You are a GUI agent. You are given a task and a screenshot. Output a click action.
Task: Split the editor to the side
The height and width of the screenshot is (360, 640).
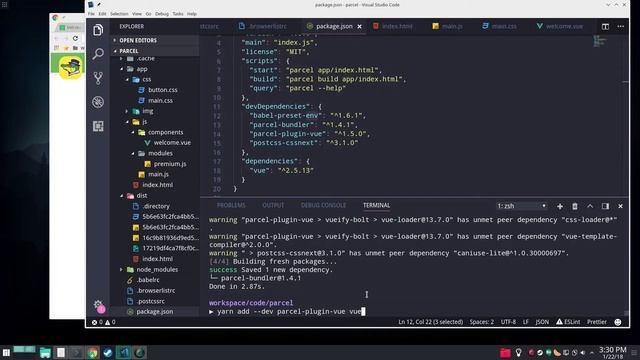pyautogui.click(x=605, y=26)
